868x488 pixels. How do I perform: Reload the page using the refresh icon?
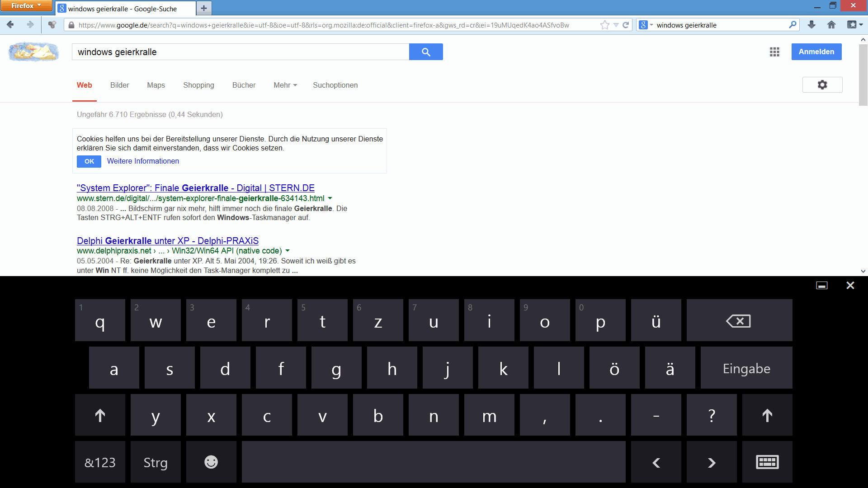[x=626, y=25]
